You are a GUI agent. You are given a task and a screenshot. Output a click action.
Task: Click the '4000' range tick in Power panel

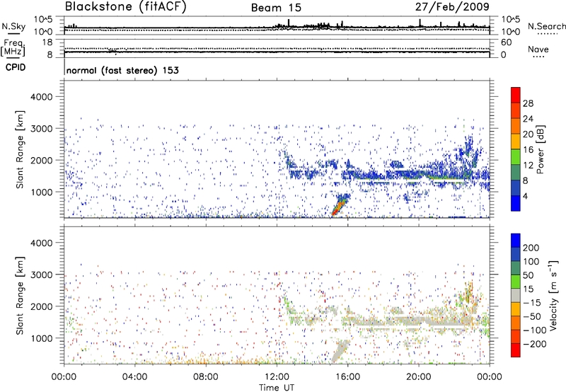(42, 97)
